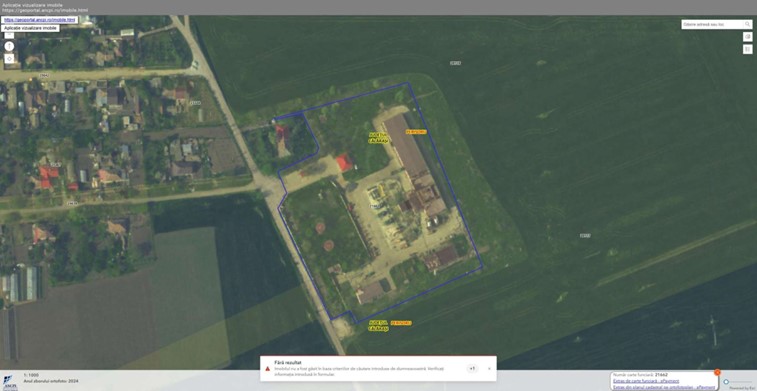
Task: Open the legend list icon on the right
Action: tap(747, 49)
